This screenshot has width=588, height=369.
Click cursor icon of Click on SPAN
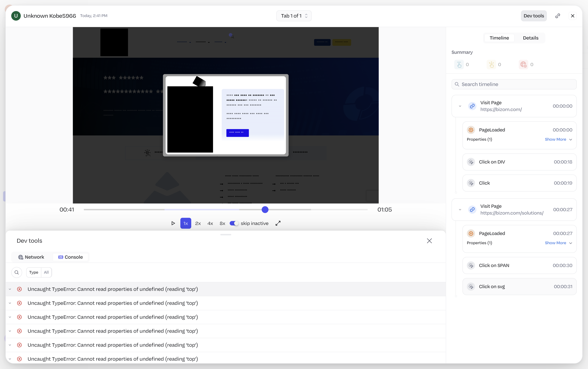click(x=471, y=265)
